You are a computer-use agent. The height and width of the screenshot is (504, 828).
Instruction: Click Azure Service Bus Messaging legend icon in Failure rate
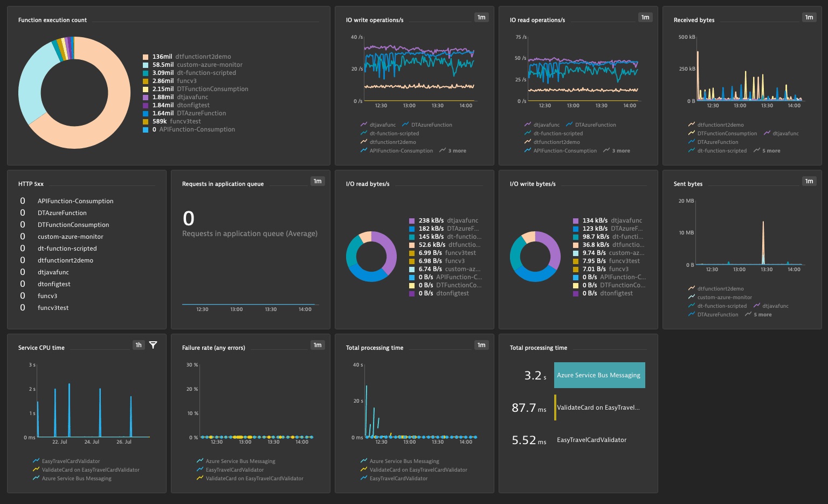click(x=200, y=461)
